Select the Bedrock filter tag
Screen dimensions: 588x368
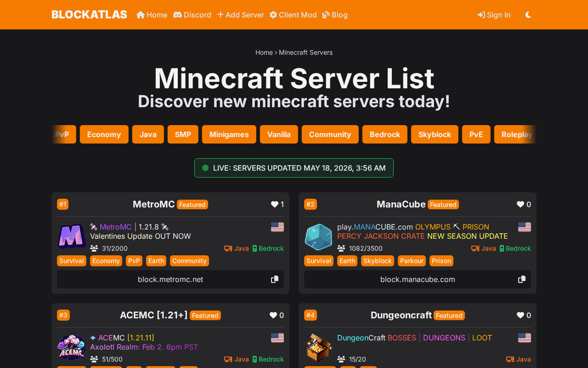385,134
